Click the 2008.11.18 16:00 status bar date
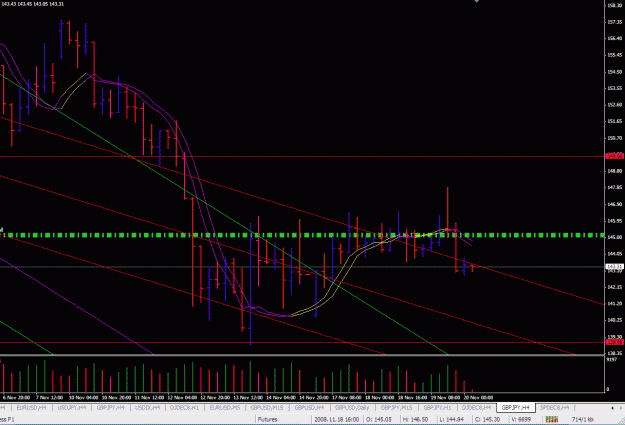 336,419
